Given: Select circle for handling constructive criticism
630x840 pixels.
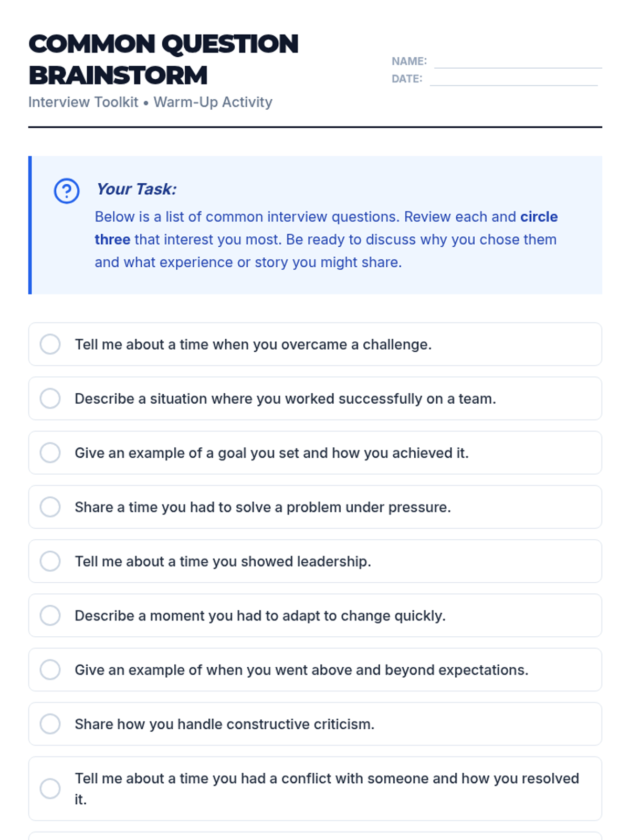Looking at the screenshot, I should [x=50, y=724].
